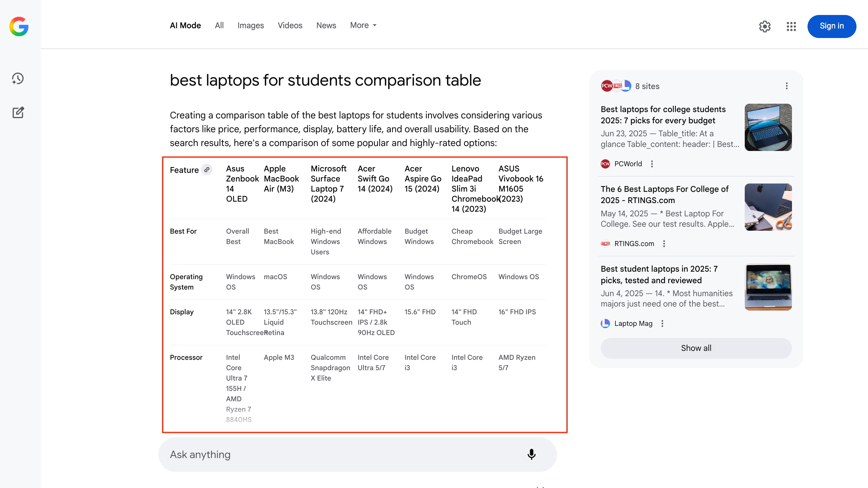Expand the More search filters dropdown
Viewport: 868px width, 488px height.
(363, 25)
